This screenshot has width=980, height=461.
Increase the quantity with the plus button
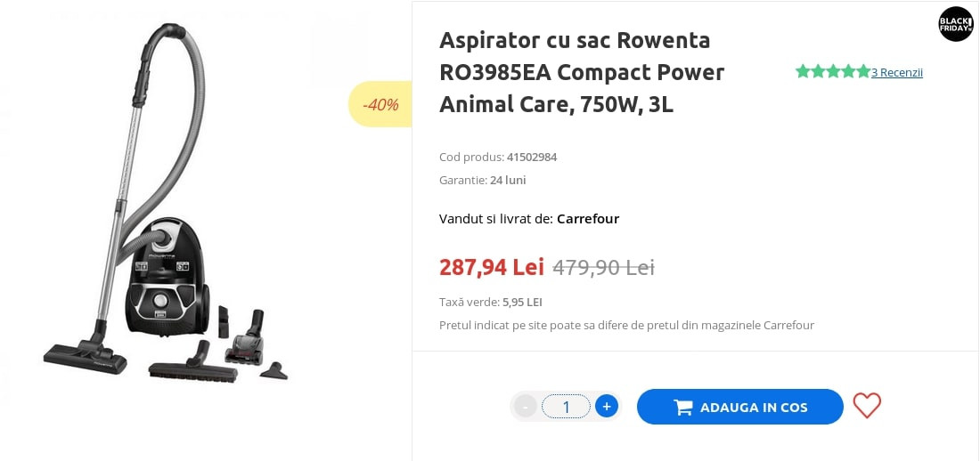[607, 407]
